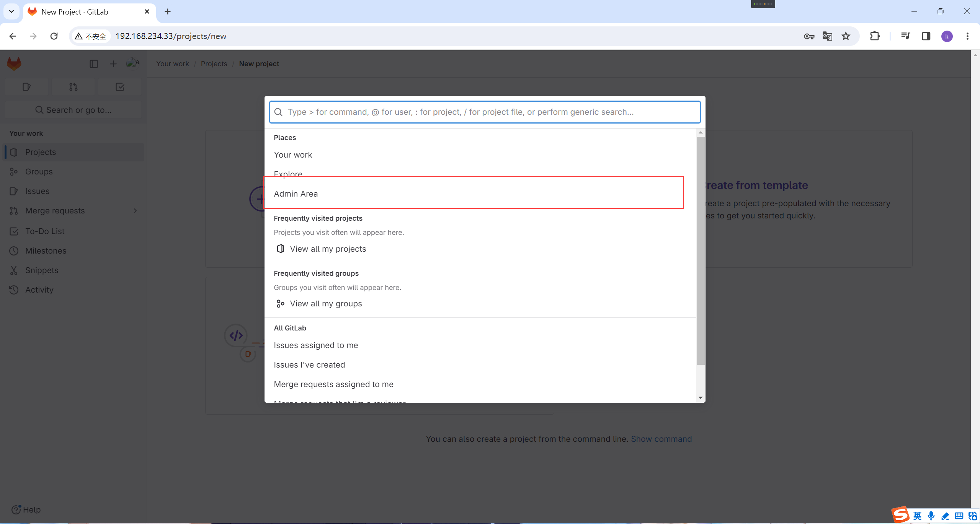Bookmark this page with star icon
This screenshot has height=524, width=980.
[846, 36]
